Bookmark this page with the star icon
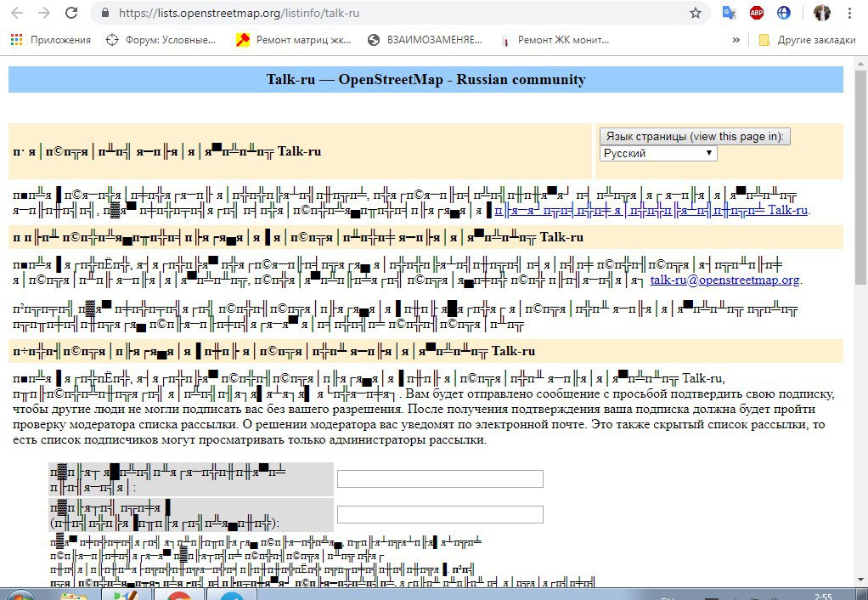The image size is (868, 600). point(696,13)
